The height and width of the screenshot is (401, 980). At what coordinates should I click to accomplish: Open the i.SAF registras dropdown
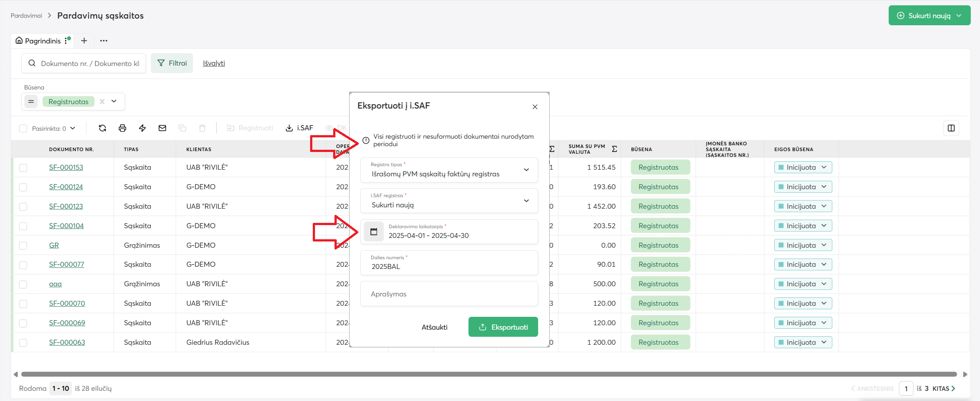pos(526,201)
